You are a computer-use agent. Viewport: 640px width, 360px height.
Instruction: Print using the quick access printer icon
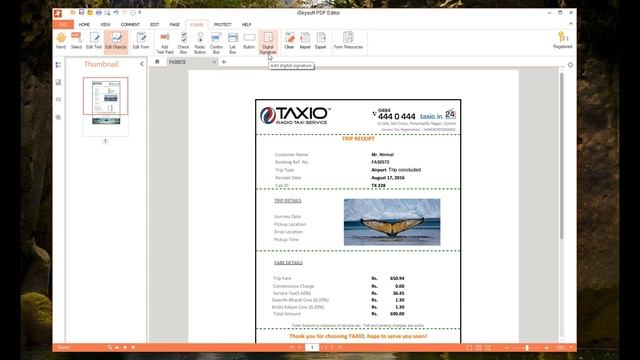tap(98, 13)
